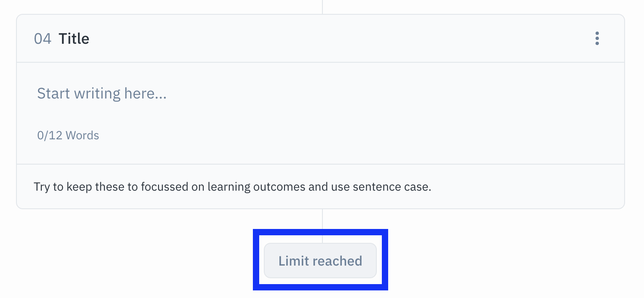Image resolution: width=644 pixels, height=298 pixels.
Task: Click the "Title" heading of card 04
Action: click(x=74, y=39)
